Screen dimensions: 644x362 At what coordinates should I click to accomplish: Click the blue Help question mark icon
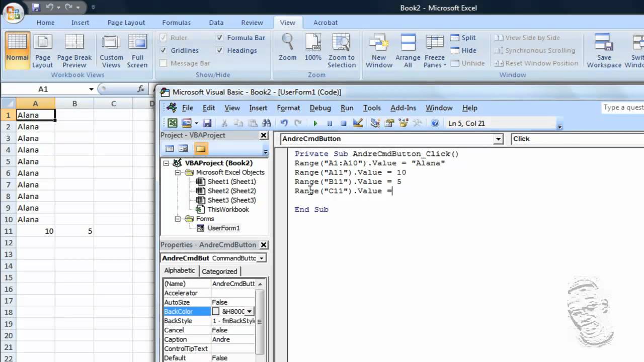435,123
